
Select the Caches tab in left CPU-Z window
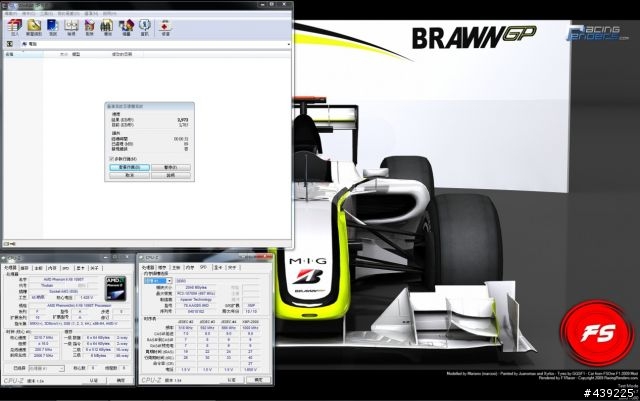pyautogui.click(x=25, y=268)
